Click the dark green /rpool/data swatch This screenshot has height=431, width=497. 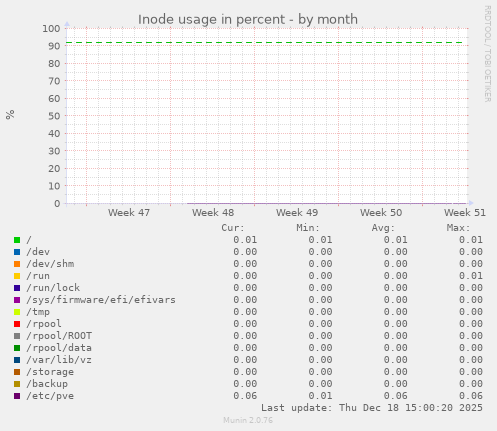pyautogui.click(x=17, y=348)
